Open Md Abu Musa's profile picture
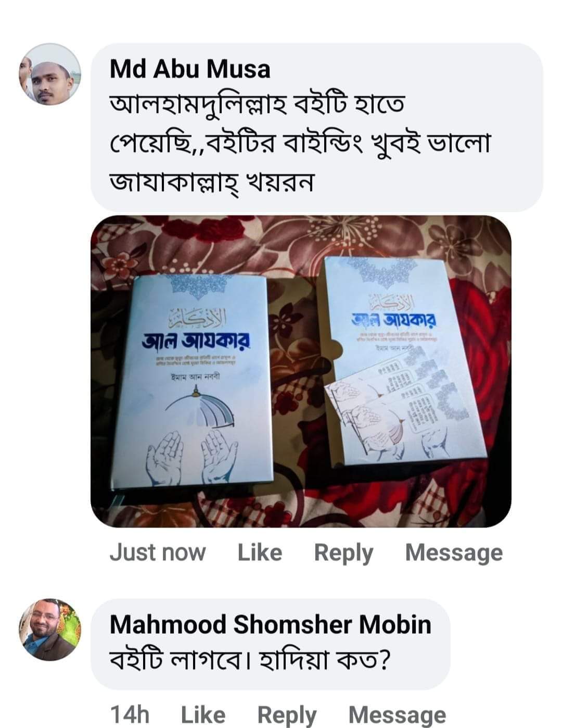 [50, 74]
